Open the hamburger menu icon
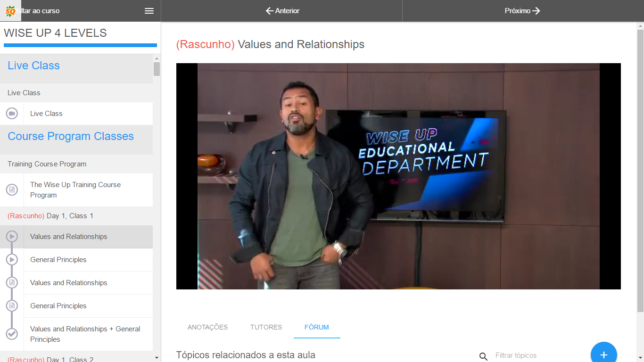The width and height of the screenshot is (644, 362). (x=149, y=11)
